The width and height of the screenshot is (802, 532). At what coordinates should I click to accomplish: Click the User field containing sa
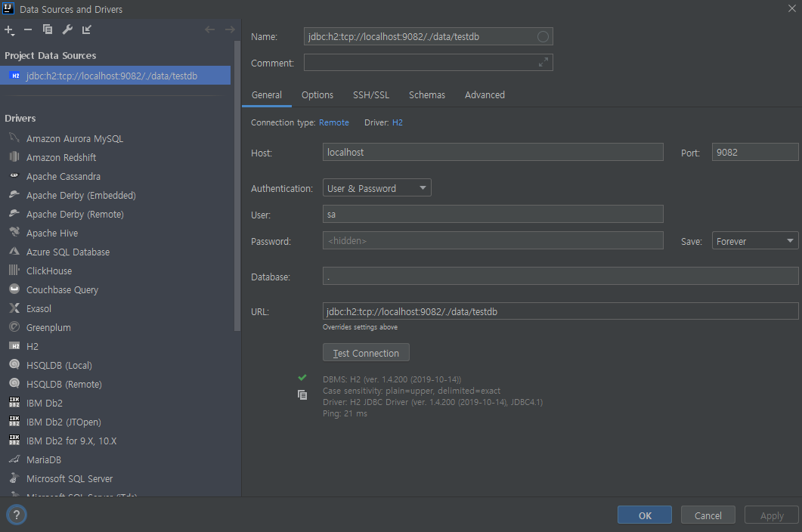(493, 214)
